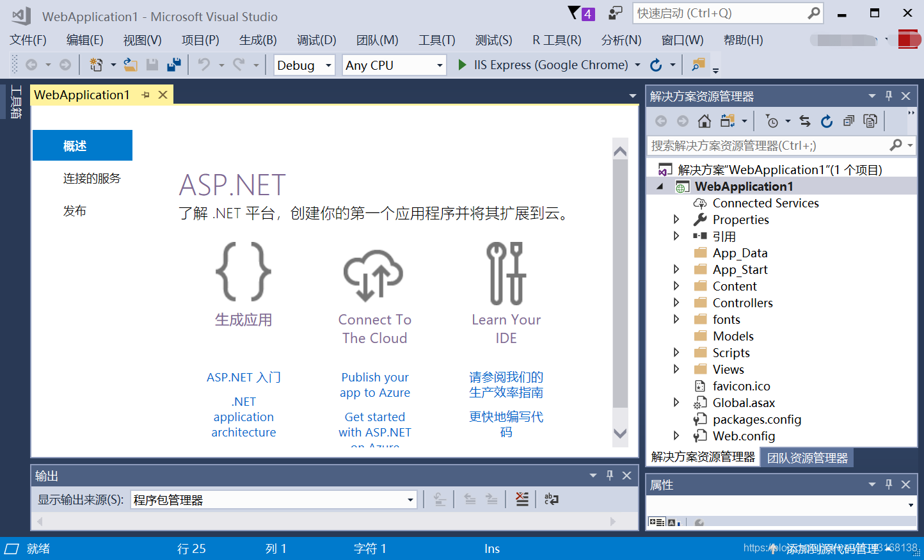Click the Undo arrow icon
Image resolution: width=924 pixels, height=560 pixels.
203,65
